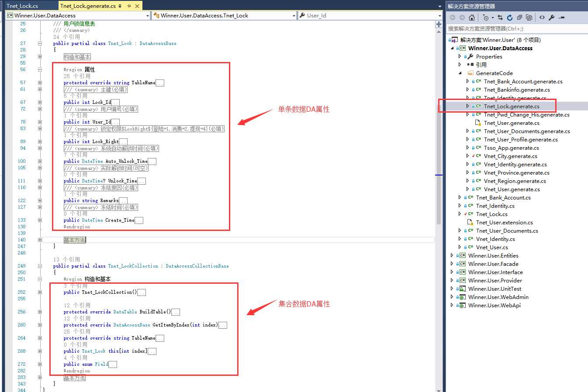Viewport: 588px width, 392px height.
Task: Click the editor vertical scrollbar thumb
Action: (x=439, y=164)
